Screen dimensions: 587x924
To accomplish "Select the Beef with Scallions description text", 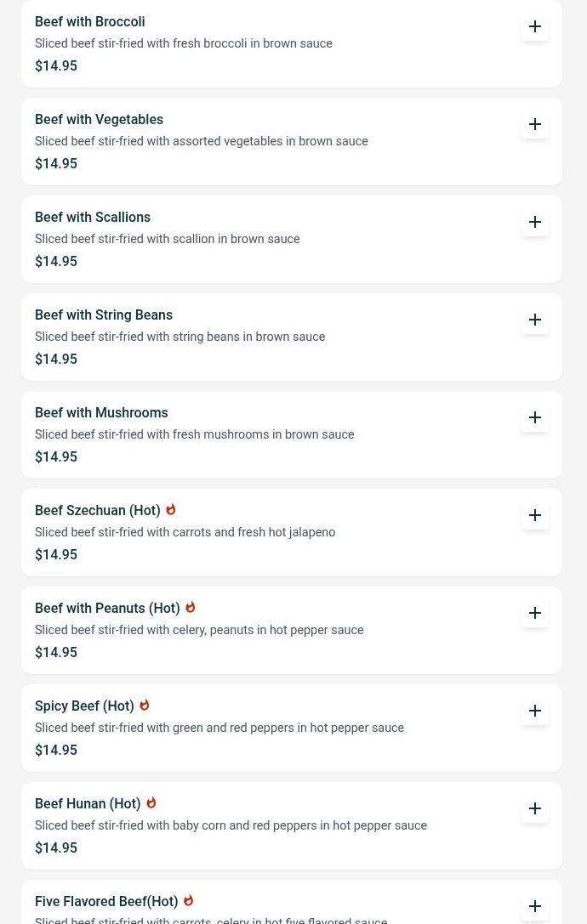I will [x=167, y=239].
